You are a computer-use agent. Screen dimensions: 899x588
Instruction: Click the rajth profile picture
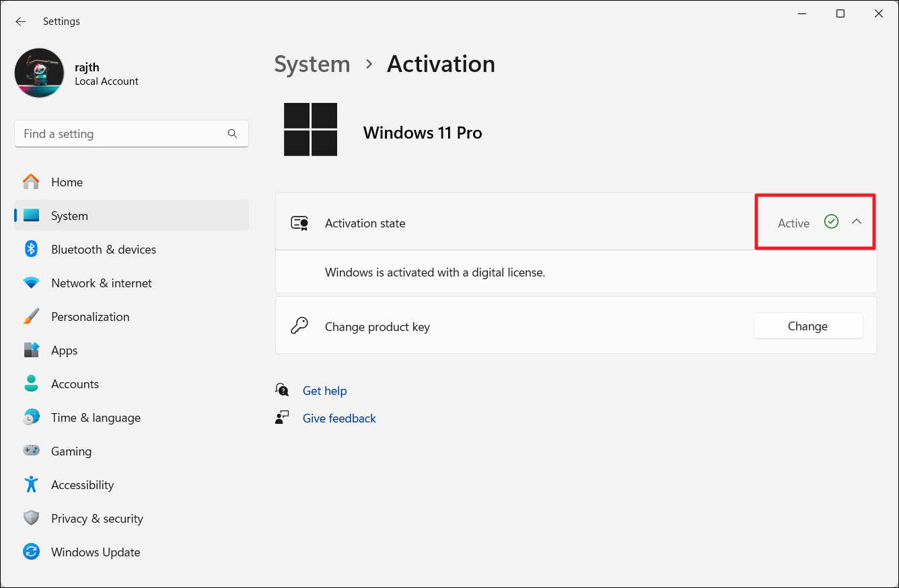click(x=40, y=73)
